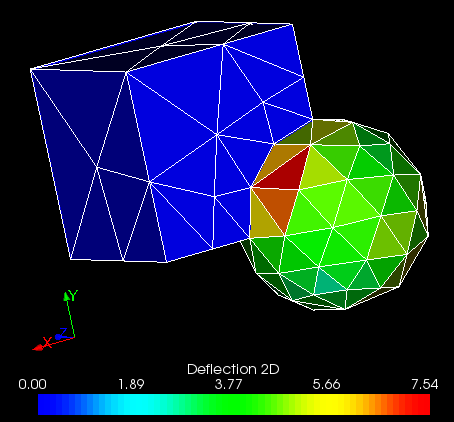Click the green Y axis label
The height and width of the screenshot is (422, 454).
pyautogui.click(x=74, y=295)
